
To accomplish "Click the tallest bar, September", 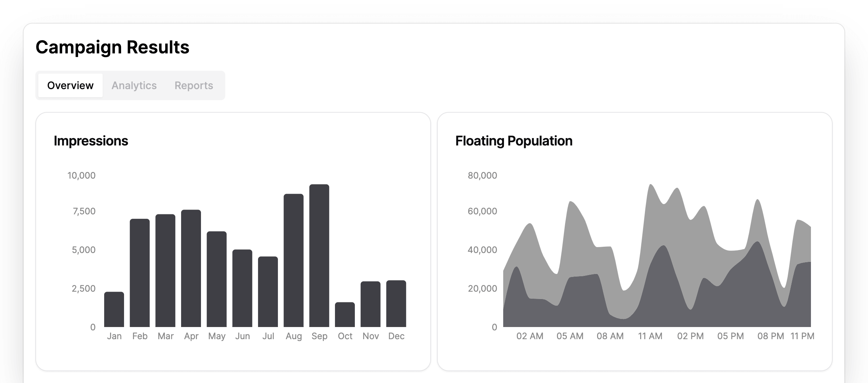I will click(319, 256).
